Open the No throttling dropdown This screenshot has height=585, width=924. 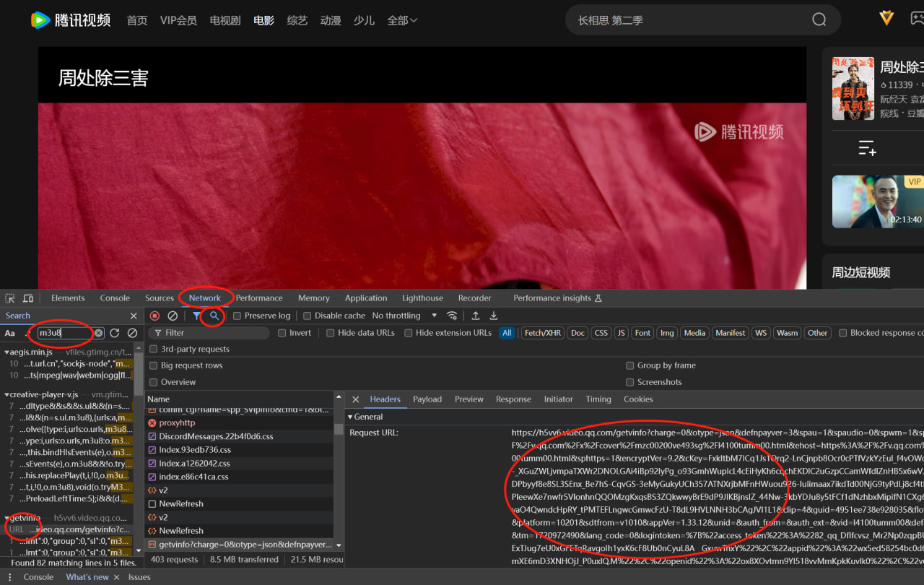click(404, 316)
